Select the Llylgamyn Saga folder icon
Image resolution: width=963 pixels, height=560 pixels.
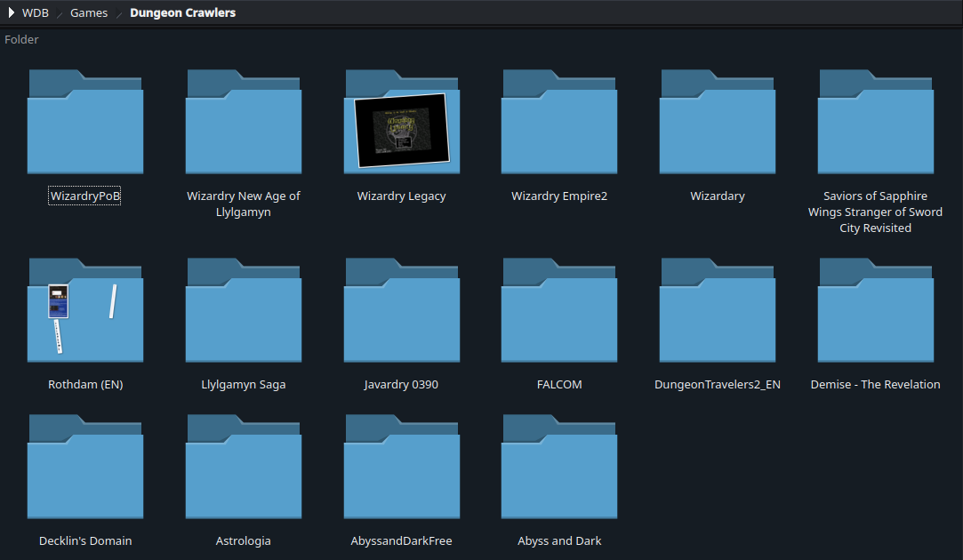click(x=244, y=310)
